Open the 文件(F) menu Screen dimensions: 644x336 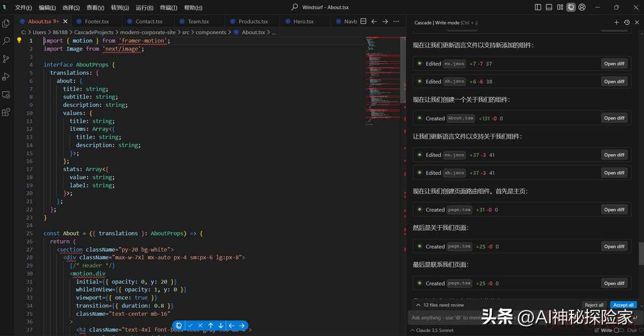coord(23,8)
